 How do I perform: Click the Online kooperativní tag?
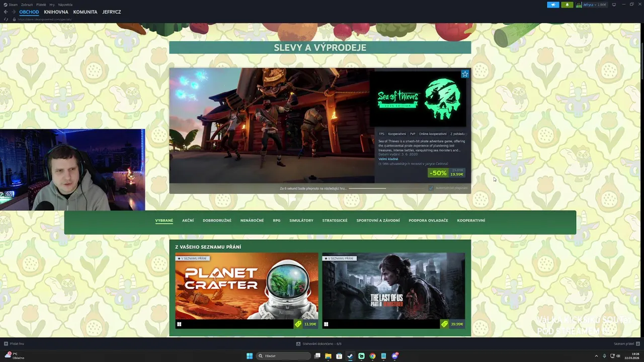pos(433,134)
